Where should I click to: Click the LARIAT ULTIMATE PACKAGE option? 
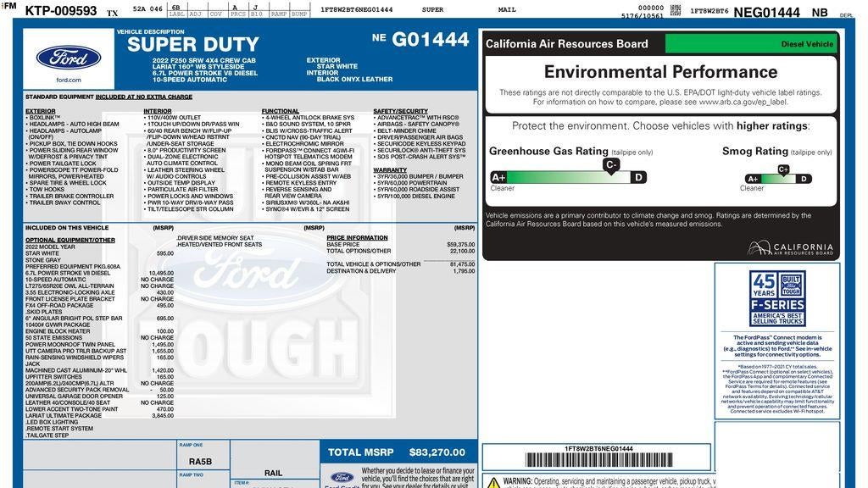coord(64,415)
